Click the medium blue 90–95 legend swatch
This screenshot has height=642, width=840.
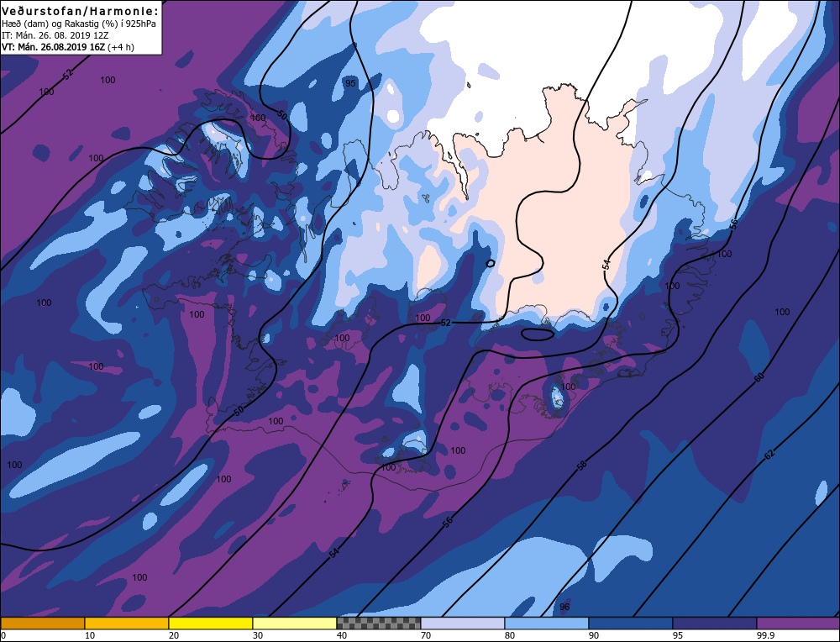click(x=631, y=624)
